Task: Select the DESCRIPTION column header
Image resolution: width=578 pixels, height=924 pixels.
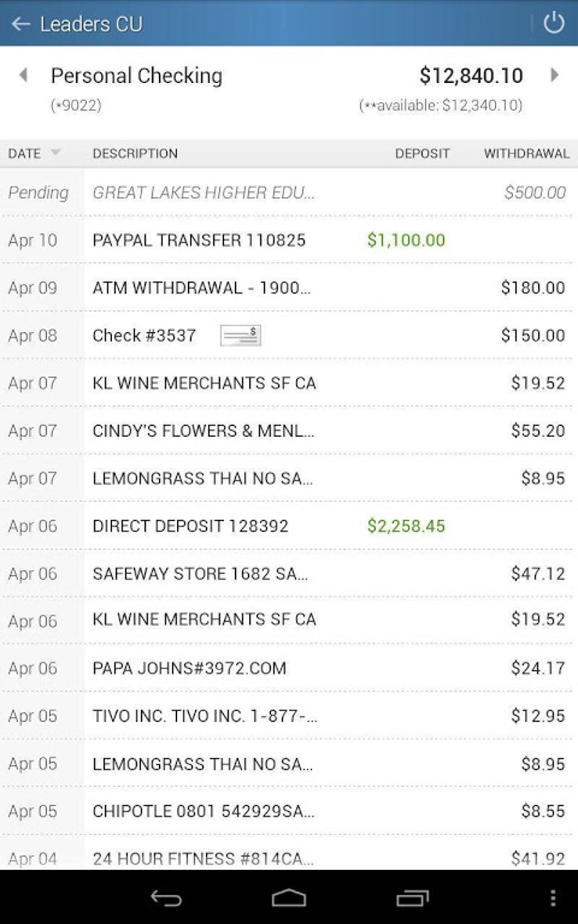Action: (x=135, y=153)
